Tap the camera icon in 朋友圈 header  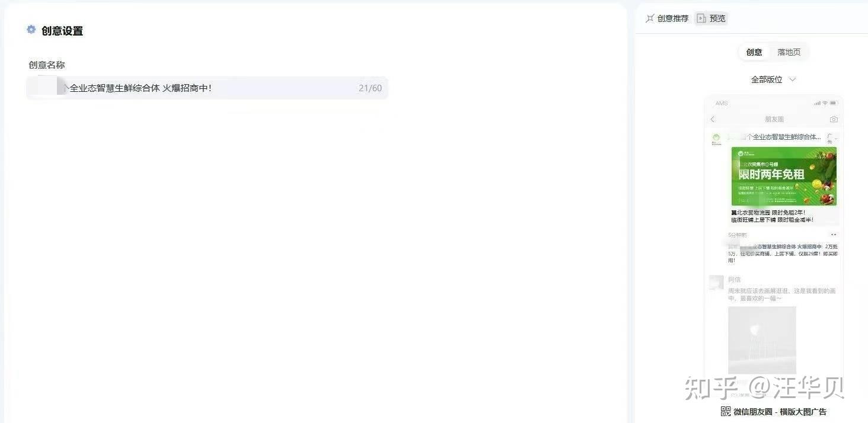[x=834, y=119]
